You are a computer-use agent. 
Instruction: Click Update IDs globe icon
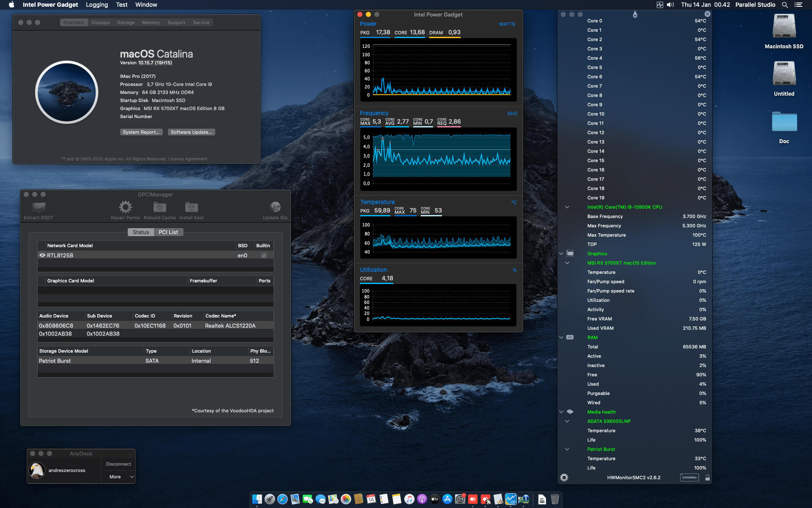point(275,207)
